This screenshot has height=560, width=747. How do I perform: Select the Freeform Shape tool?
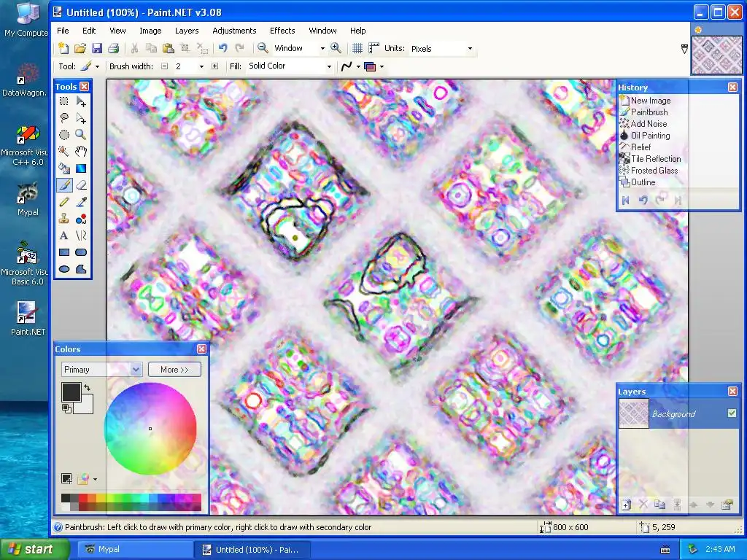(81, 269)
